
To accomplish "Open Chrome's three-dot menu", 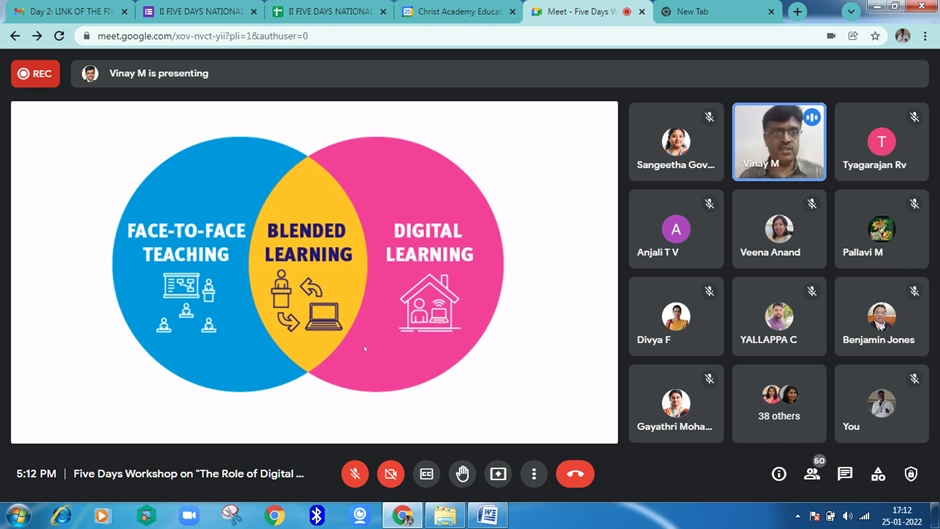I will pyautogui.click(x=926, y=36).
